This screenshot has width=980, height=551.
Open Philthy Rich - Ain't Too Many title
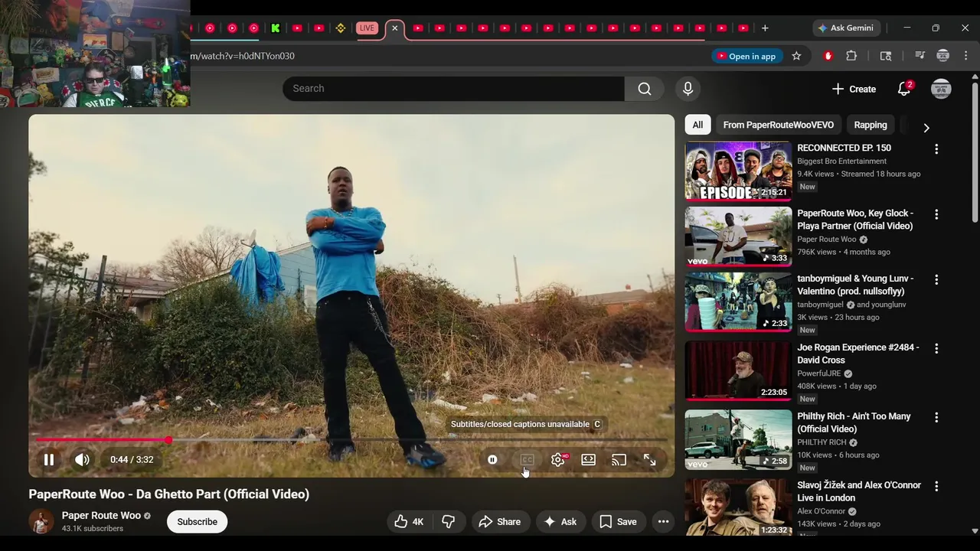pyautogui.click(x=854, y=422)
